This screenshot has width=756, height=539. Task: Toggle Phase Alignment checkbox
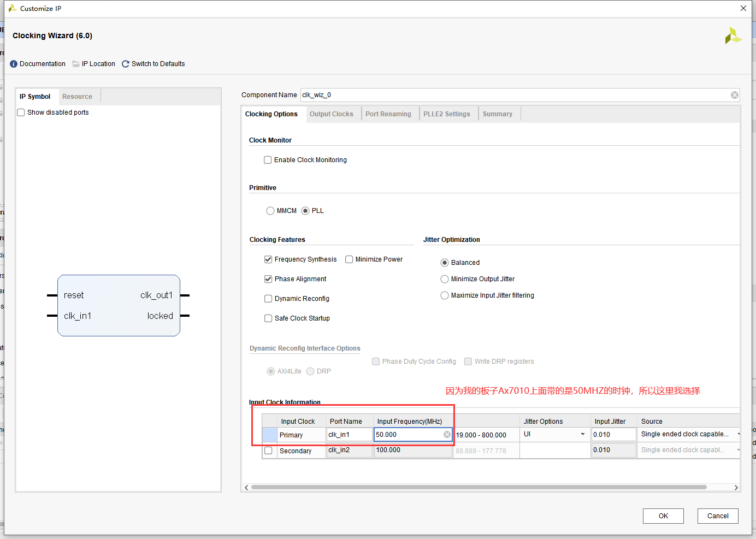pyautogui.click(x=268, y=279)
